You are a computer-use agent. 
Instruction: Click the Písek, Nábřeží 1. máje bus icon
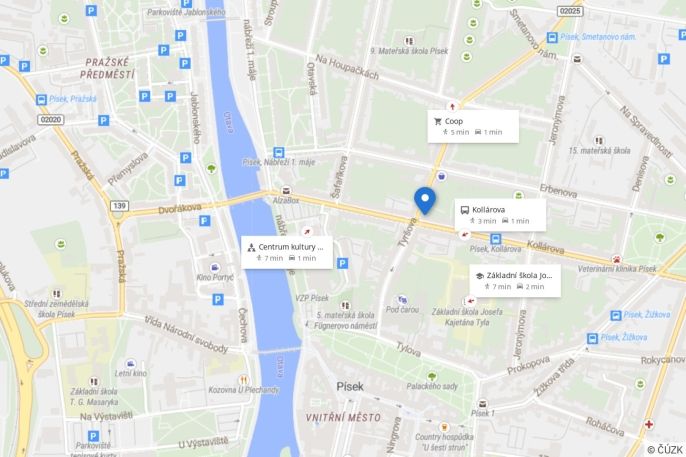(279, 153)
